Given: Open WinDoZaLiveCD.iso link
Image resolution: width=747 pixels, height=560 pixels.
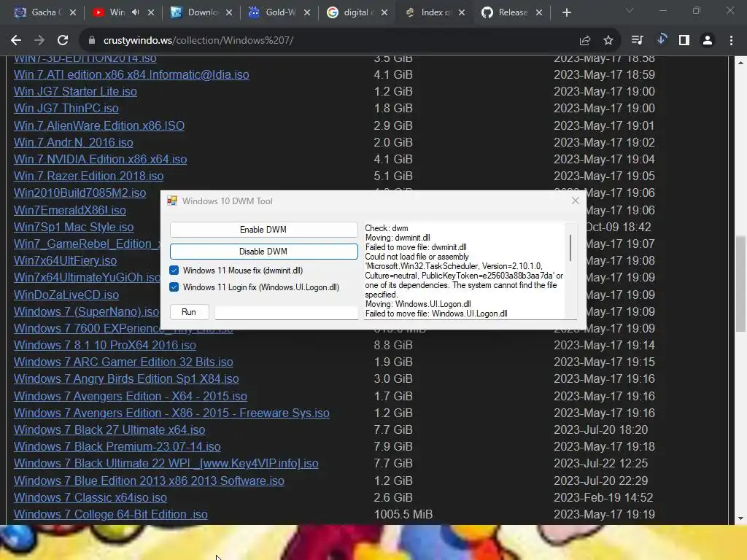Looking at the screenshot, I should click(x=66, y=295).
